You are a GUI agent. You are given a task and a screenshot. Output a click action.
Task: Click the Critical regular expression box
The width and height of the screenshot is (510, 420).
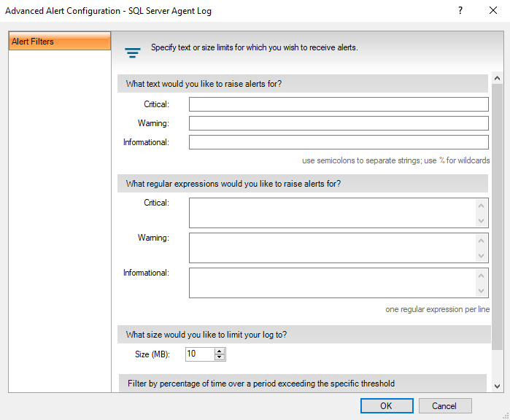[x=332, y=213]
